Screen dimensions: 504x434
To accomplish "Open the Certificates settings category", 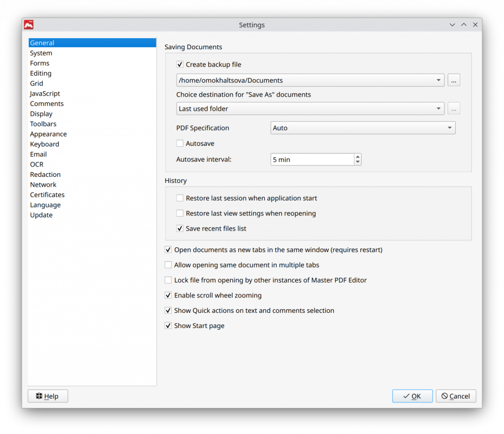I will tap(92, 195).
